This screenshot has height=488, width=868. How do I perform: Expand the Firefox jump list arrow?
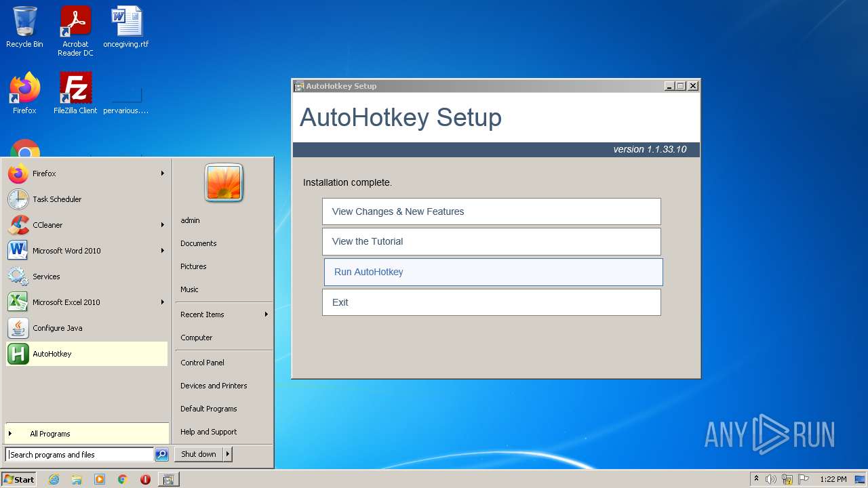pyautogui.click(x=163, y=174)
